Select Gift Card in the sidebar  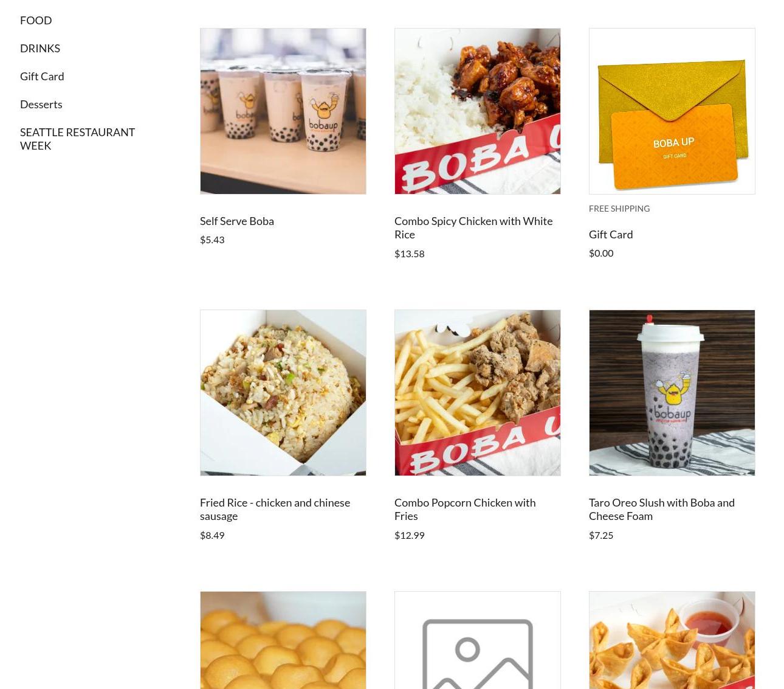42,76
